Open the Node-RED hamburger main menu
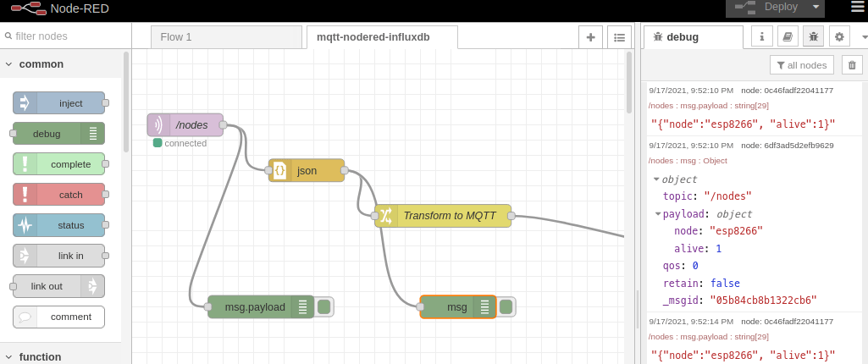868x364 pixels. (857, 7)
